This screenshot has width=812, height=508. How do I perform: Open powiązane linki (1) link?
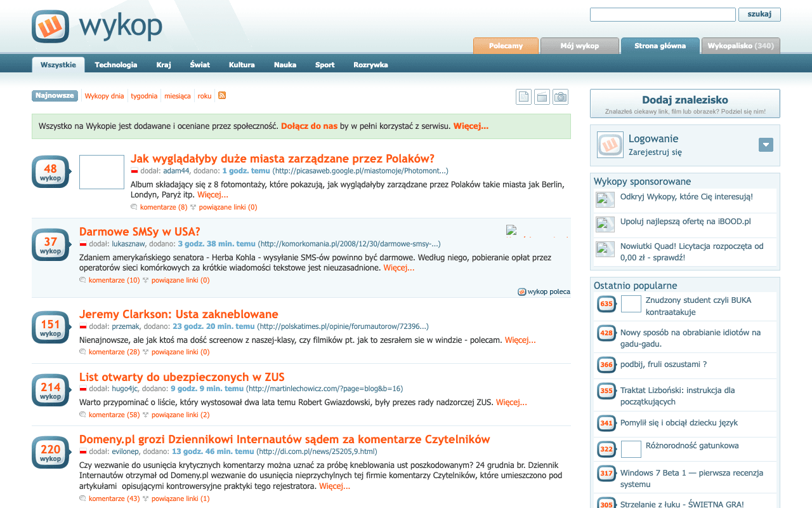[x=180, y=498]
